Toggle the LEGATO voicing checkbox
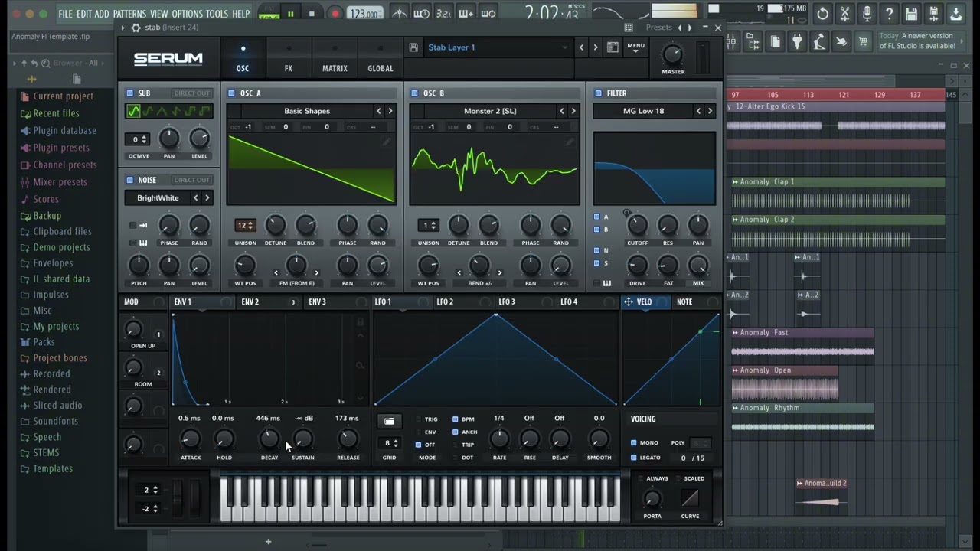This screenshot has width=980, height=551. (x=633, y=458)
